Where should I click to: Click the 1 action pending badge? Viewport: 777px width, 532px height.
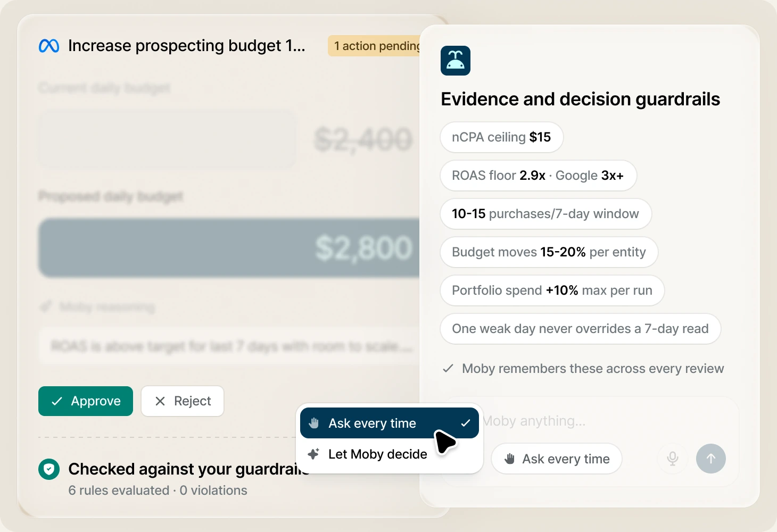click(375, 46)
